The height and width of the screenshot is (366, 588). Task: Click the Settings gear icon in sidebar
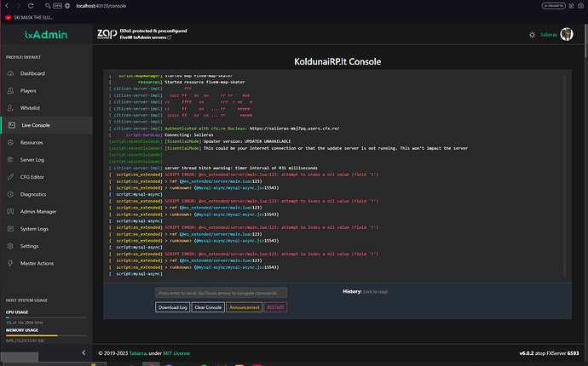(9, 246)
